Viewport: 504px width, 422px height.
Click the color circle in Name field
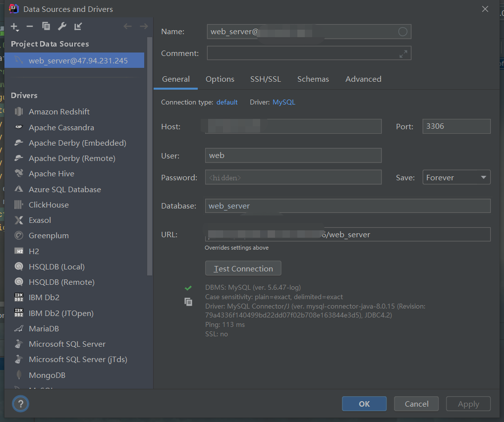coord(403,32)
